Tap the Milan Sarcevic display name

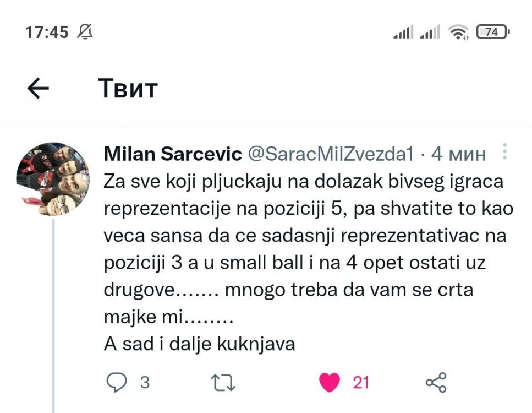[173, 154]
